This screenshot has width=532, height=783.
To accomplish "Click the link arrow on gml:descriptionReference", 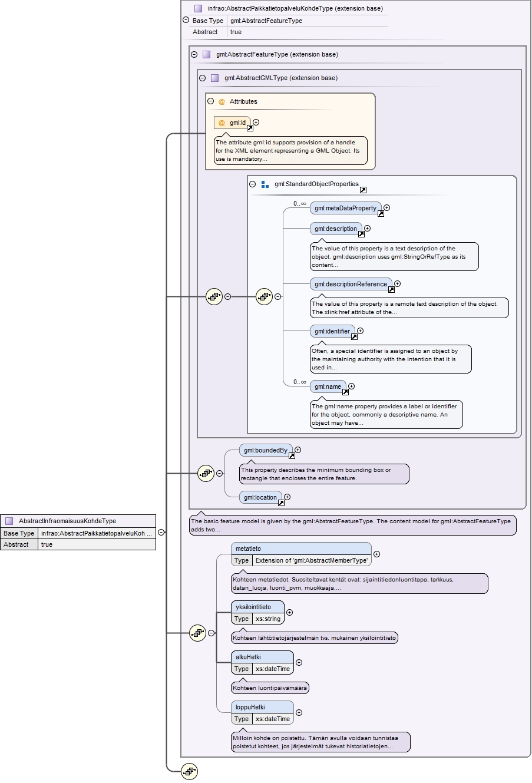I will [391, 289].
